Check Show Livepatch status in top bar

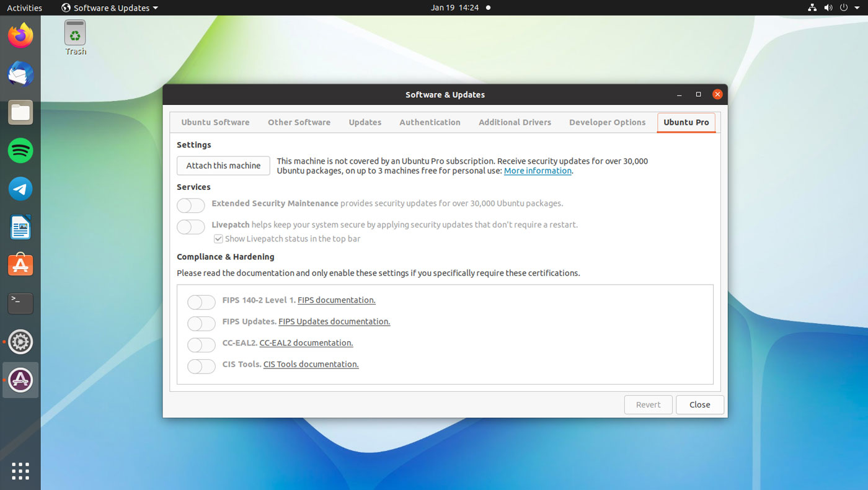click(218, 239)
